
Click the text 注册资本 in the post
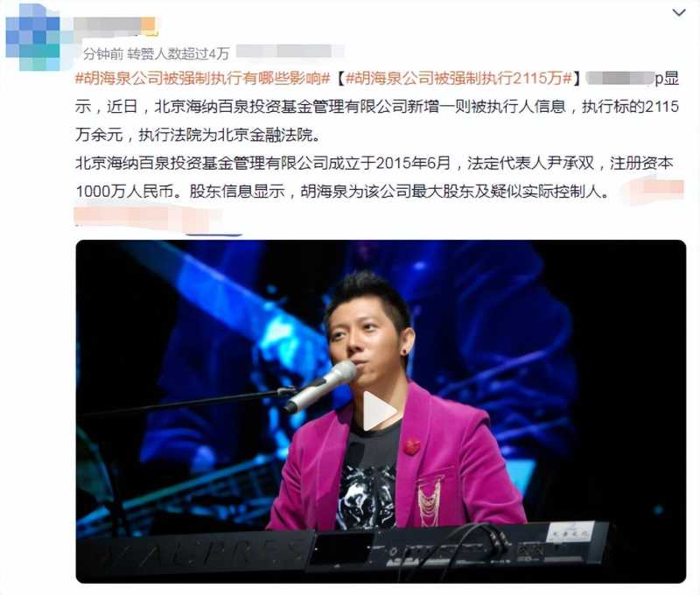641,163
